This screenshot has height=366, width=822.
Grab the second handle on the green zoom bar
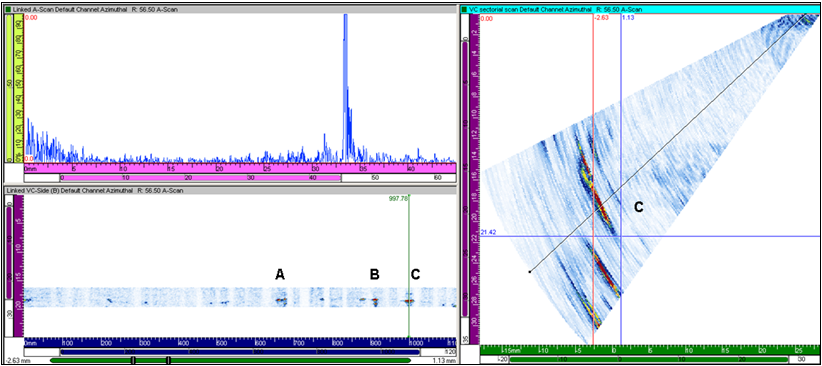(x=168, y=360)
